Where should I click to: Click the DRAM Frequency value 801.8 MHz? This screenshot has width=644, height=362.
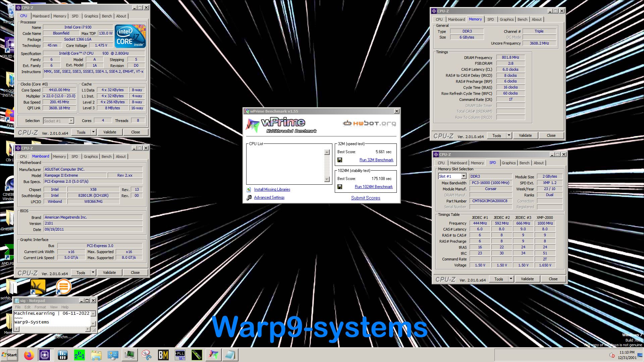511,57
